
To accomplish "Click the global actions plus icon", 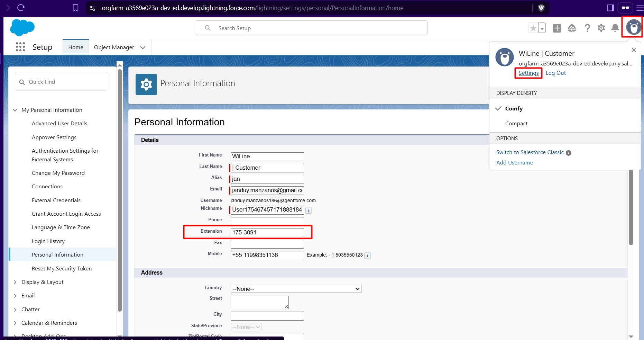I will tap(557, 28).
